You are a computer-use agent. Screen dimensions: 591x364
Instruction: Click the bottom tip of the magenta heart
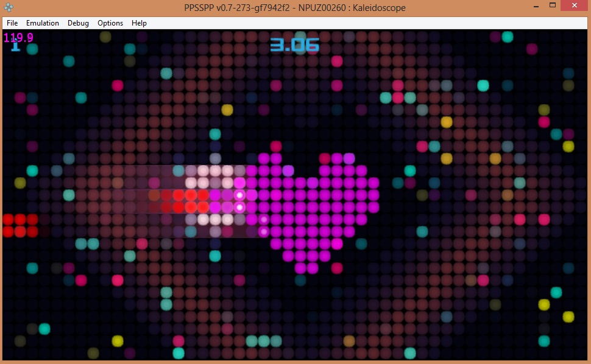[x=306, y=268]
